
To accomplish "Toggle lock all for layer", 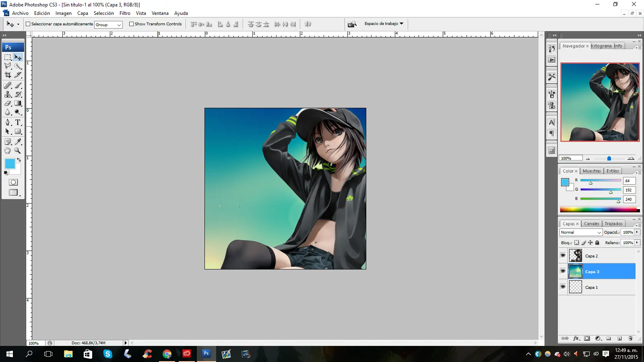I will [x=597, y=243].
